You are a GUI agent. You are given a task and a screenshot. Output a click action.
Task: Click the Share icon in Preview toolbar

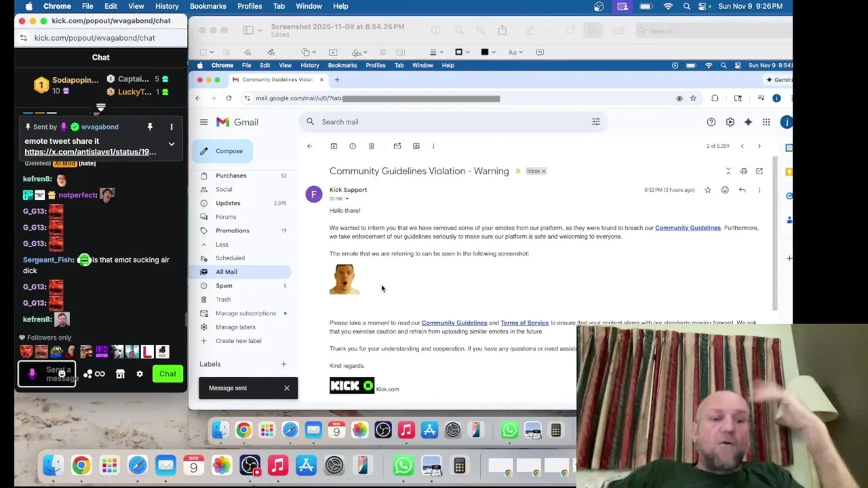coord(502,30)
